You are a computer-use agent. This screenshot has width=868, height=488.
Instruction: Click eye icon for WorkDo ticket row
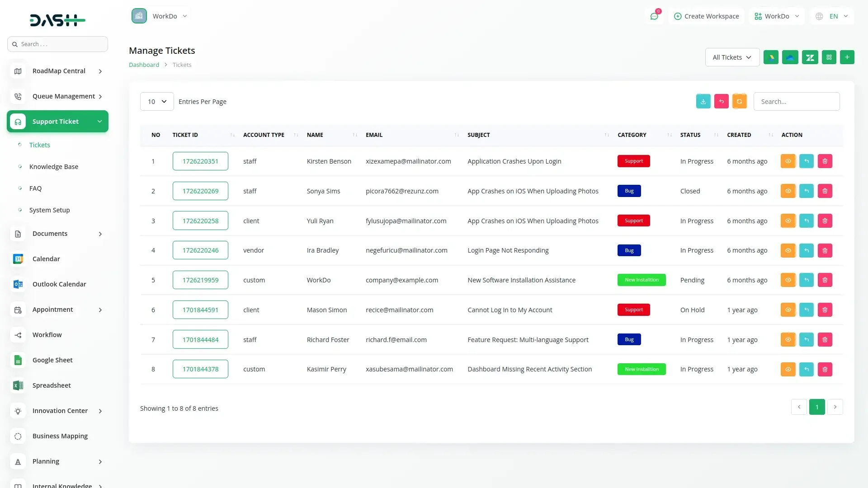[x=788, y=280]
